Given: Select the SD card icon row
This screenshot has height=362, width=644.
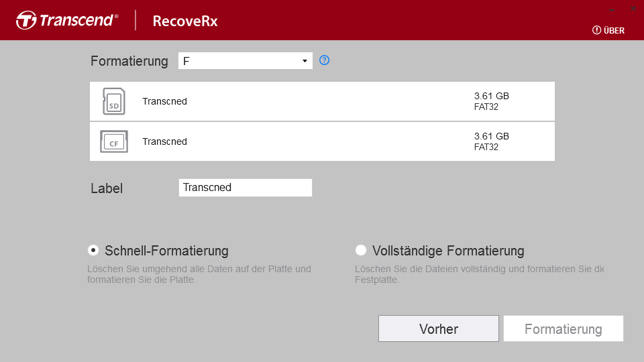Looking at the screenshot, I should [322, 101].
